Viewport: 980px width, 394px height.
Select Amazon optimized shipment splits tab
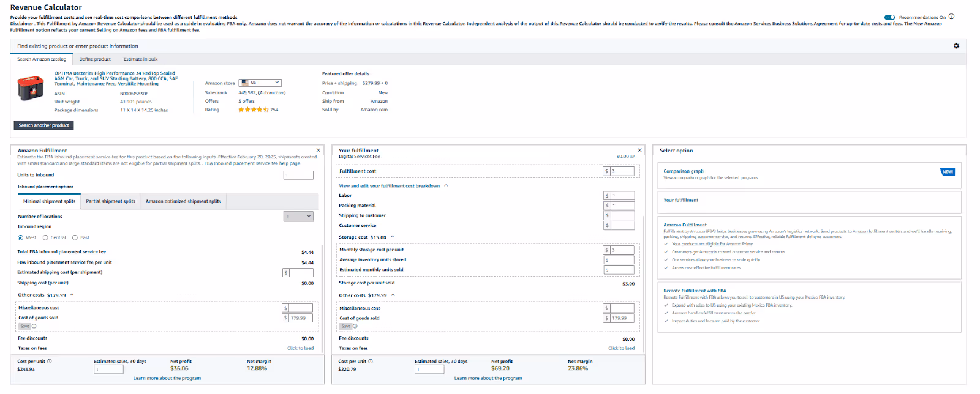(x=183, y=201)
